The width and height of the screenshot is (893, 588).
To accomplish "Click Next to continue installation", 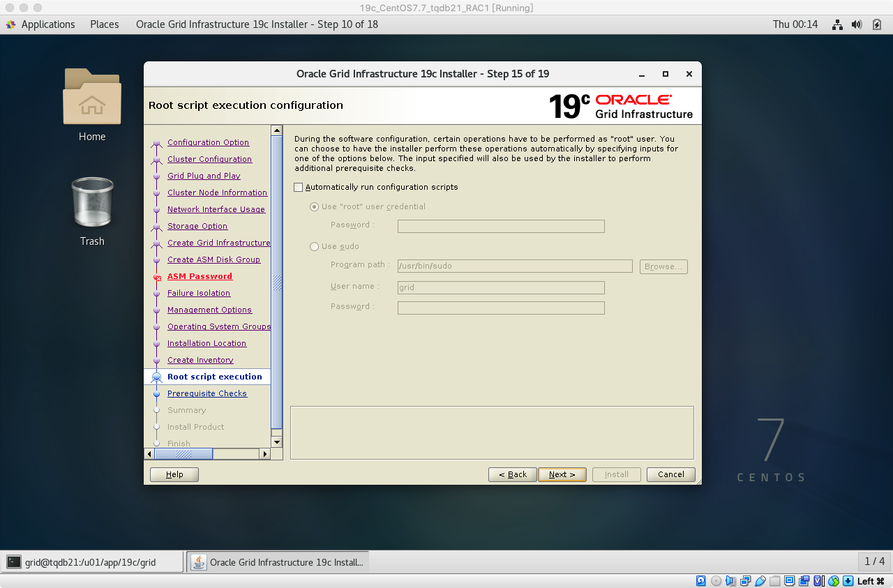I will (562, 474).
